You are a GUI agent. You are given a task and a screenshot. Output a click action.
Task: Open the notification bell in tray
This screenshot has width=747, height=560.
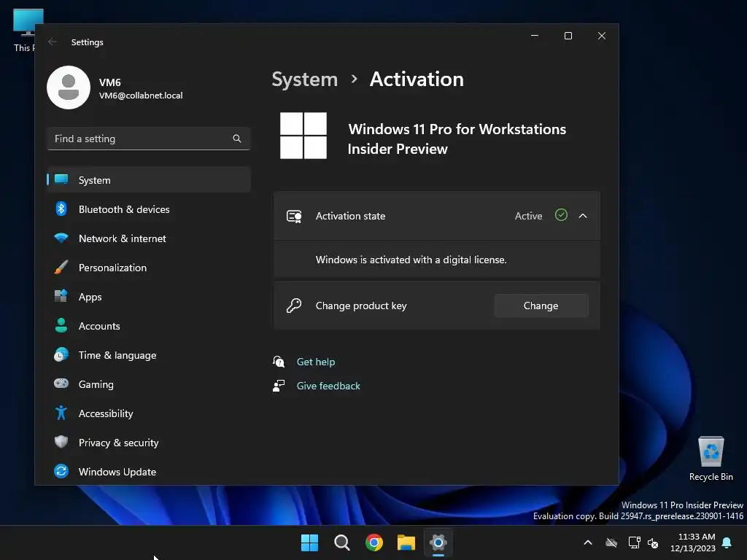pos(727,542)
